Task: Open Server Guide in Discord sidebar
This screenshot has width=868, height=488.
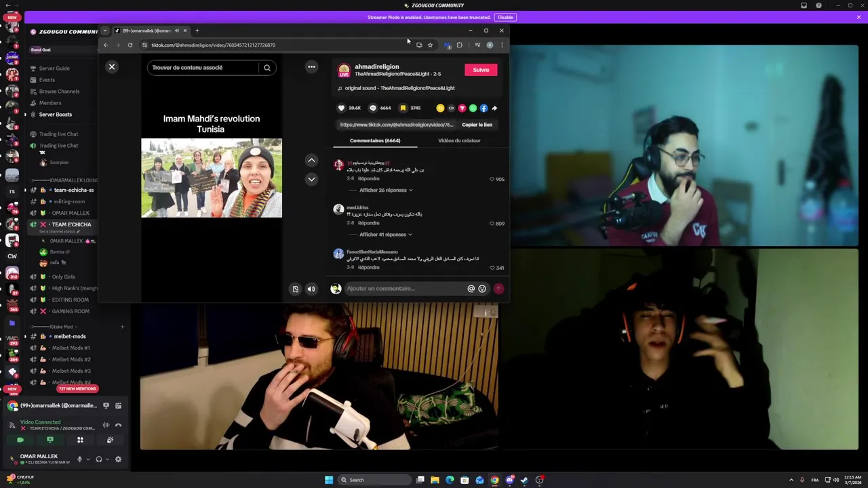Action: pyautogui.click(x=54, y=68)
